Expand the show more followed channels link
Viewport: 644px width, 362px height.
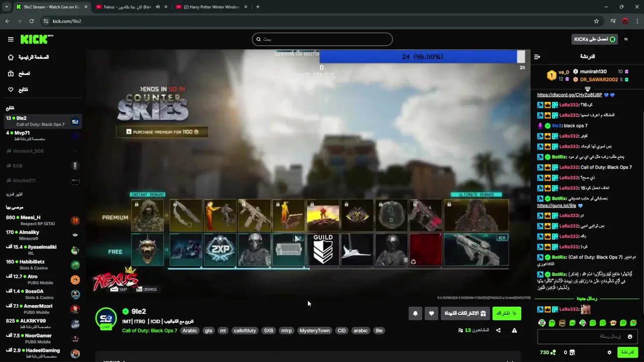(x=14, y=194)
